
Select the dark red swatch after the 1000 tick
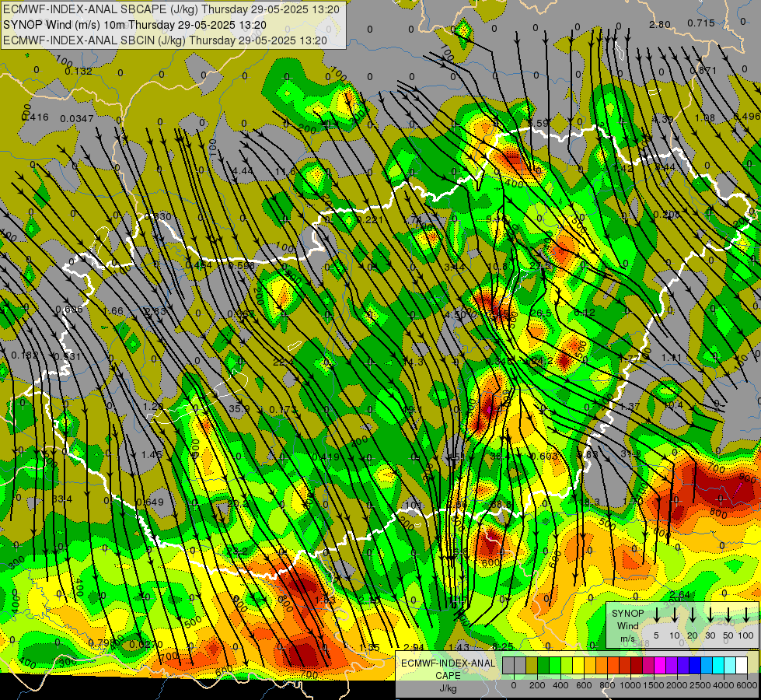[637, 665]
